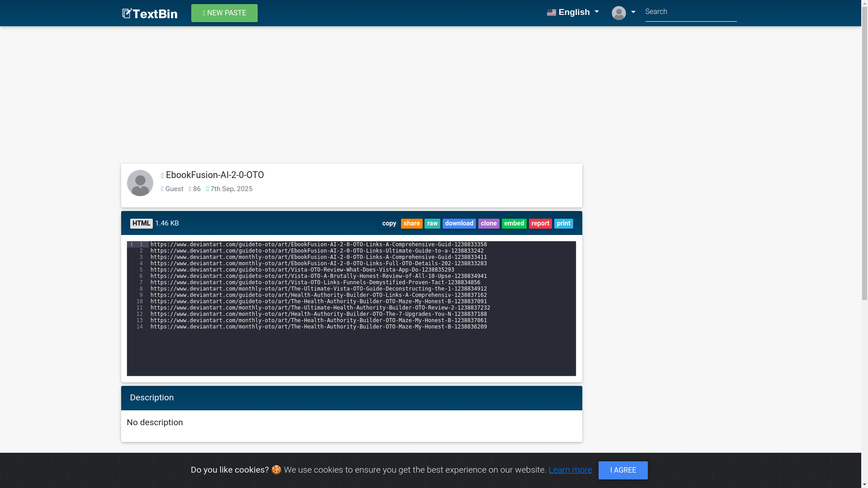This screenshot has width=868, height=488.
Task: Click the I AGREE cookie button
Action: coord(623,470)
